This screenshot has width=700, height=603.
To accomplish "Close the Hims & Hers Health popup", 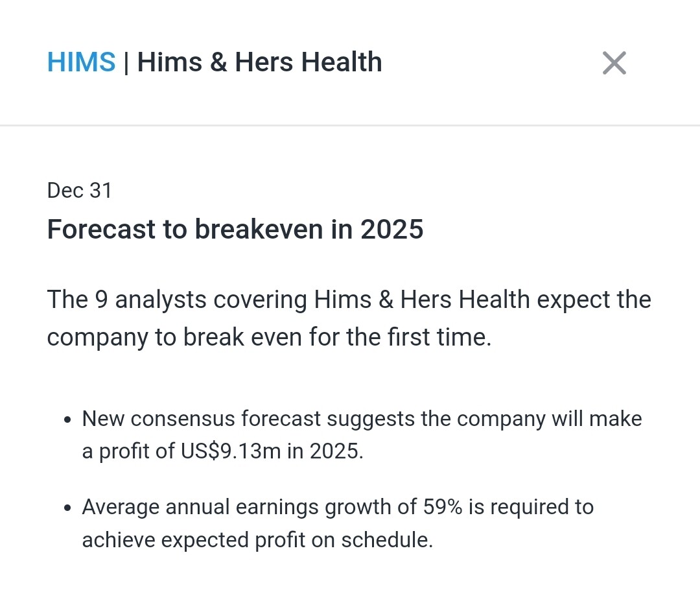I will (614, 63).
